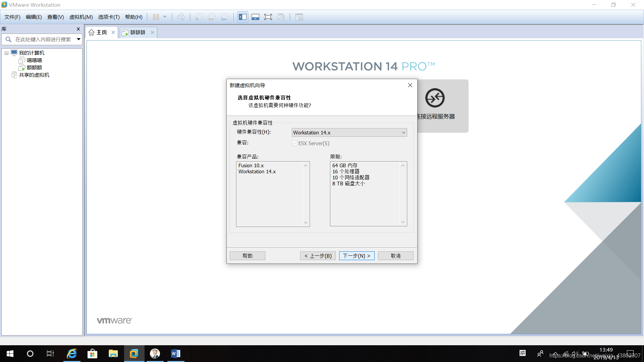Open the 编辑(E) menu
Viewport: 644px width, 362px height.
[34, 17]
